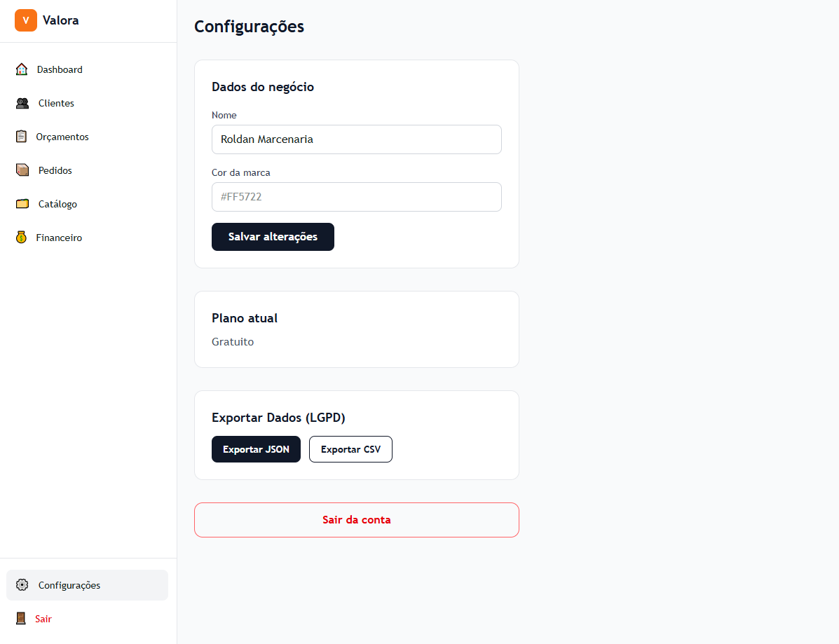This screenshot has height=644, width=839.
Task: Click the Configurações gear icon
Action: click(x=22, y=585)
